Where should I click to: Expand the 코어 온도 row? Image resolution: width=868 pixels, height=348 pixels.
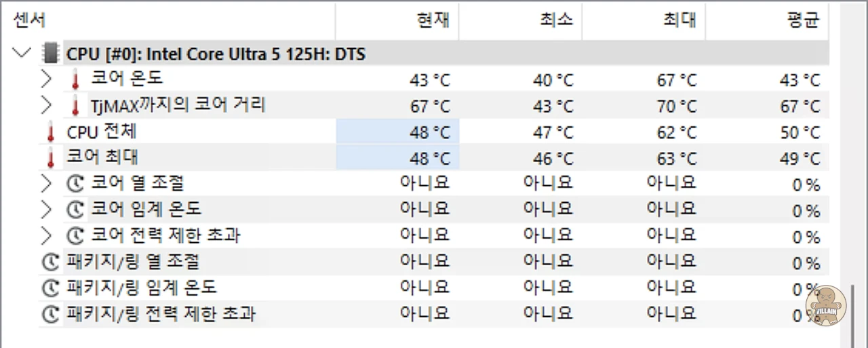[46, 79]
